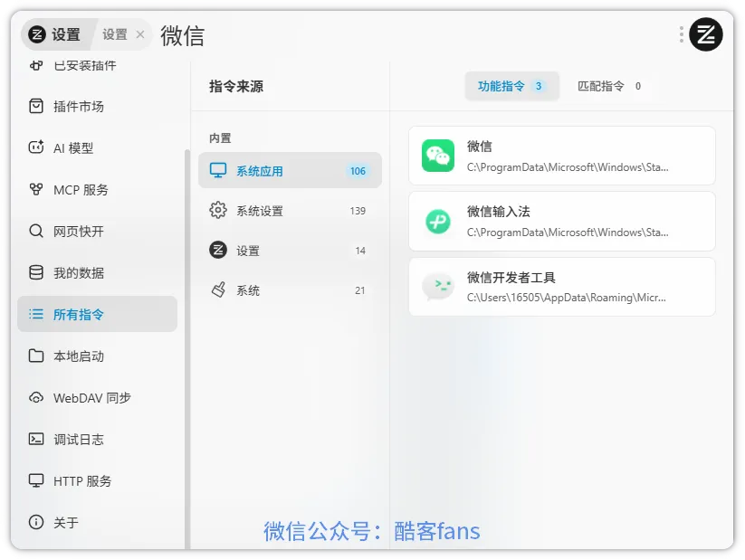Viewport: 745px width, 560px height.
Task: Click the 关于 info icon
Action: pos(36,523)
